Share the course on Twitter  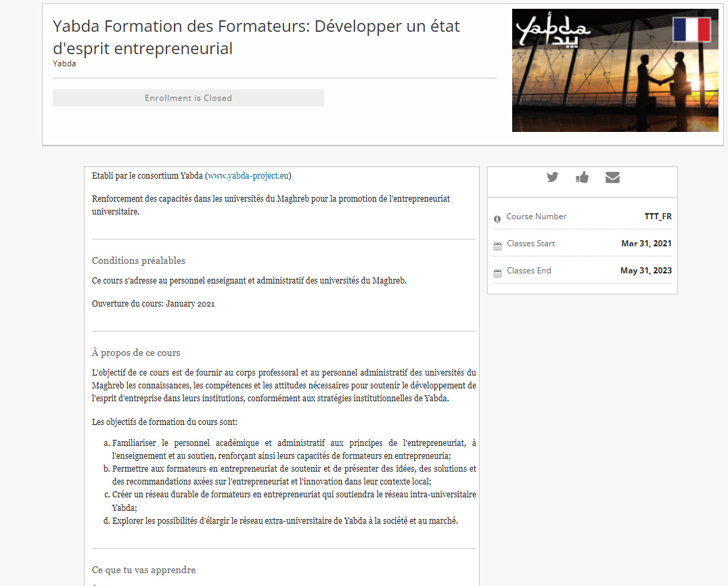pyautogui.click(x=552, y=177)
